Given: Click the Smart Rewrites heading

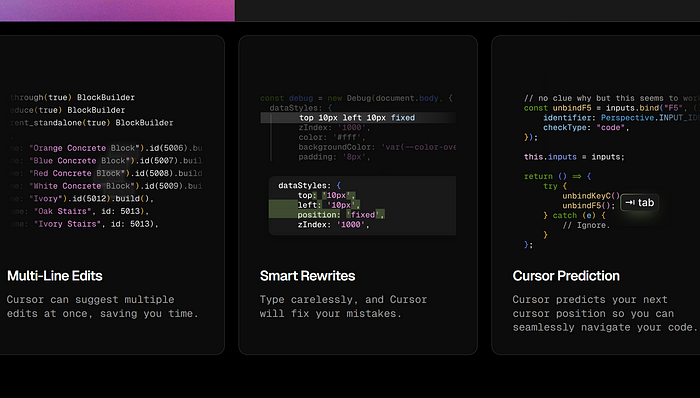Looking at the screenshot, I should coord(307,276).
